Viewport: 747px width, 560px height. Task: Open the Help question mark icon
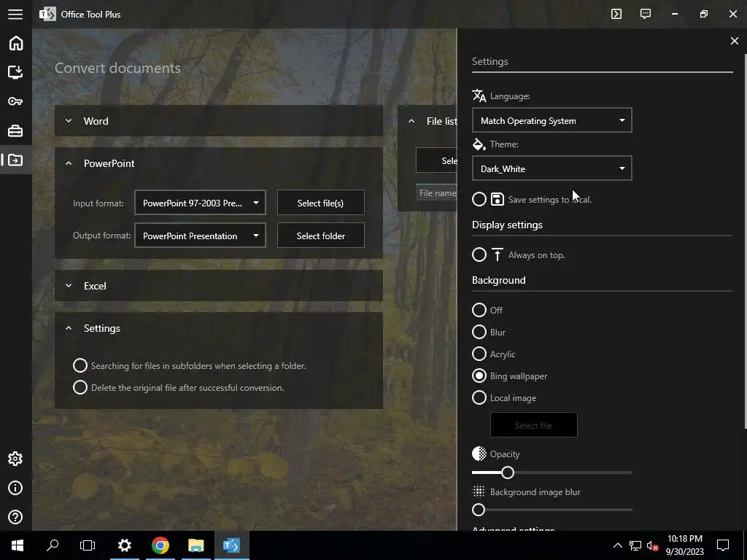[16, 517]
